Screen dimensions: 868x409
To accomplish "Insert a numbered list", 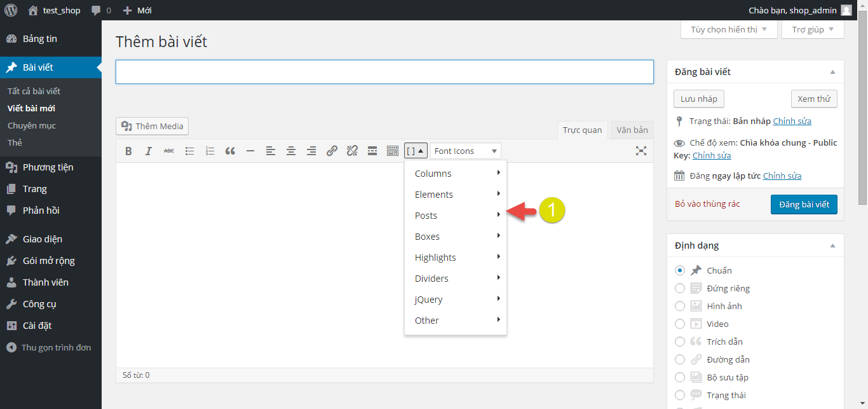I will tap(210, 151).
